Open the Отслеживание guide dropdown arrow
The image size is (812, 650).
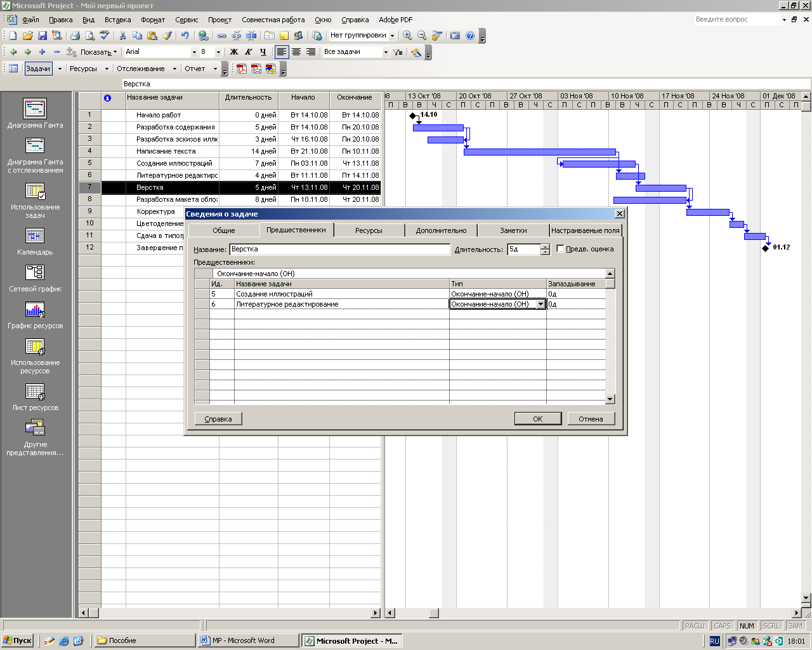pos(174,69)
